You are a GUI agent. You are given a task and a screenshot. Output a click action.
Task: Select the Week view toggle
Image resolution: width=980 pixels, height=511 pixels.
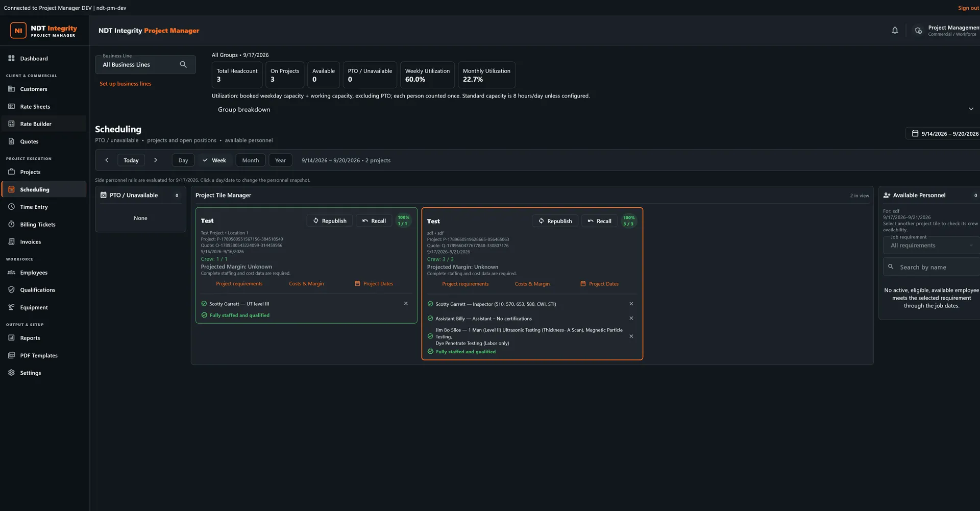pyautogui.click(x=214, y=160)
